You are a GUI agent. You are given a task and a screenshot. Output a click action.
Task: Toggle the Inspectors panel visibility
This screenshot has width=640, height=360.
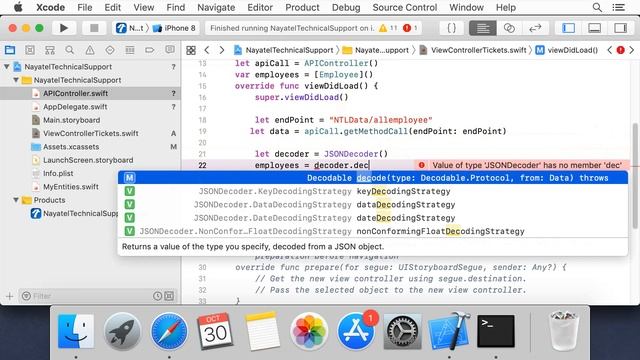point(620,28)
